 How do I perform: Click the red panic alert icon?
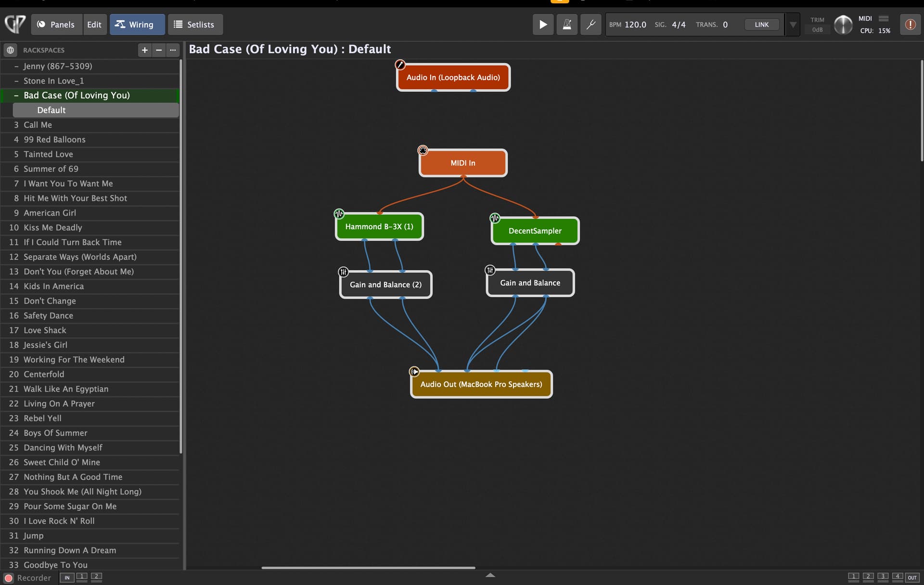[910, 25]
